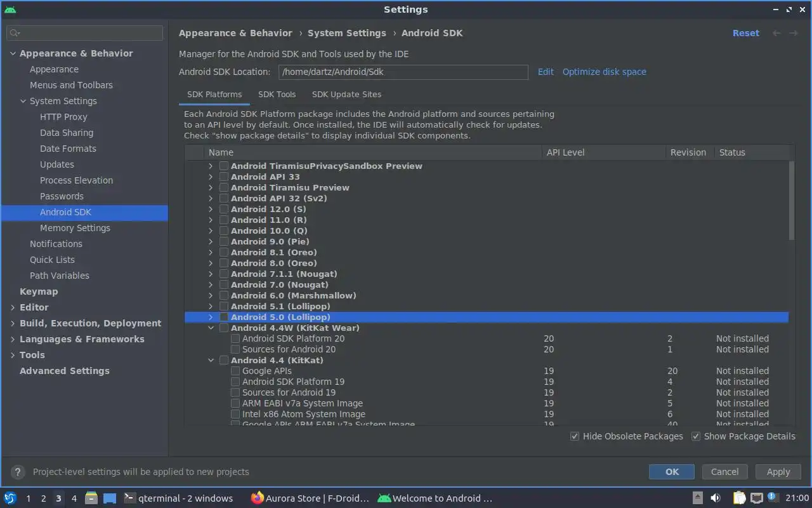Collapse Android 4.4 (KitKat) row
812x508 pixels.
point(211,360)
